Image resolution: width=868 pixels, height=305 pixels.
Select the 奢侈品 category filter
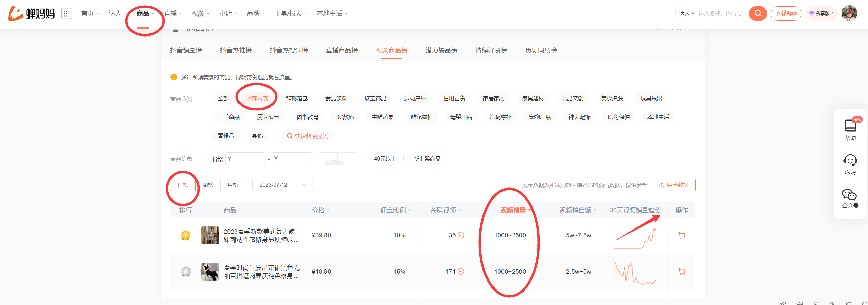pyautogui.click(x=226, y=136)
